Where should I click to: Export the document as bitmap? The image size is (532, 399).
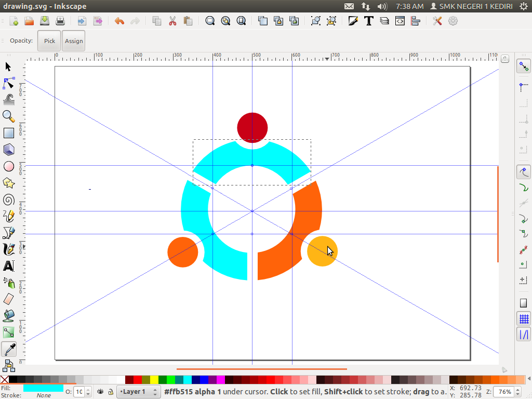click(98, 21)
